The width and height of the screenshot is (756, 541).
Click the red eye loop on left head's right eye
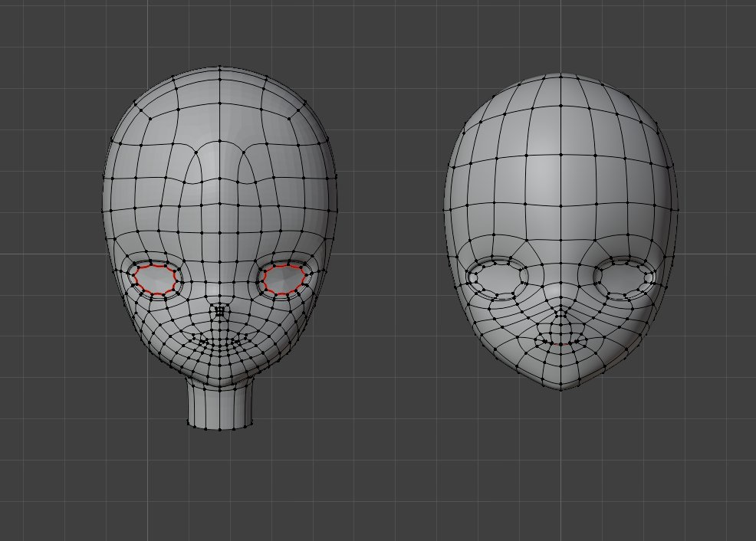(x=284, y=278)
